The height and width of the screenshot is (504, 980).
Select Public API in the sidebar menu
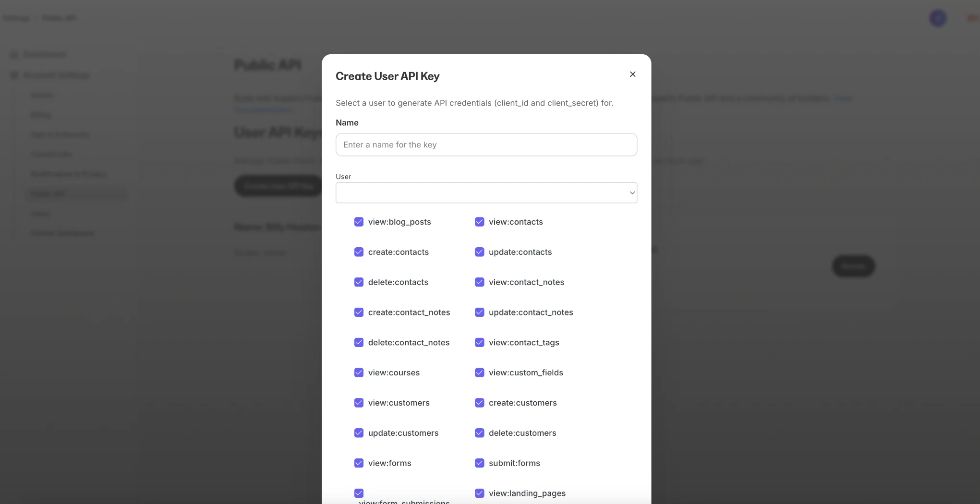tap(48, 193)
